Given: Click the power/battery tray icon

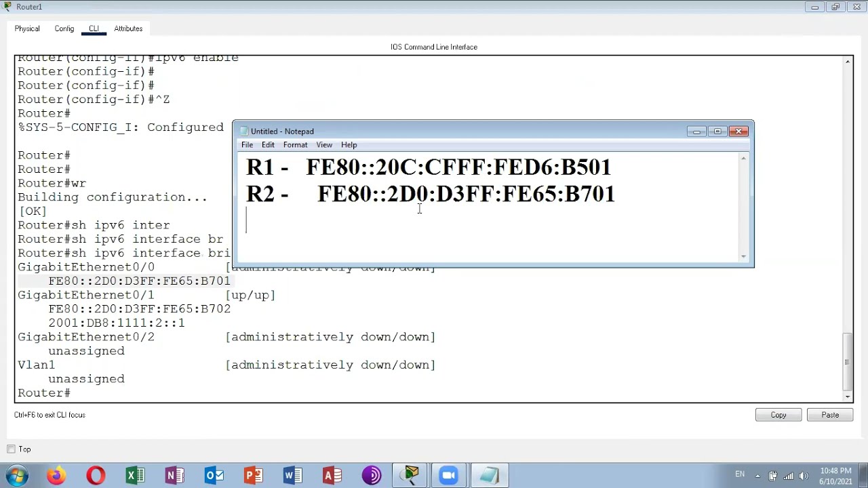Looking at the screenshot, I should [772, 476].
